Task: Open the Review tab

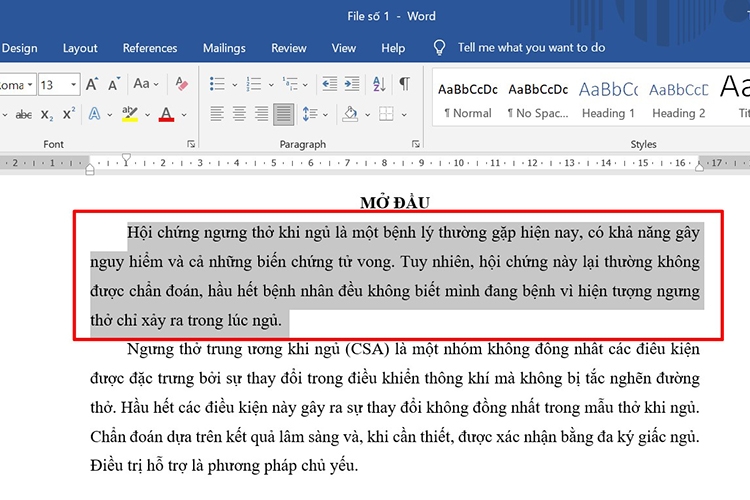Action: pos(288,48)
